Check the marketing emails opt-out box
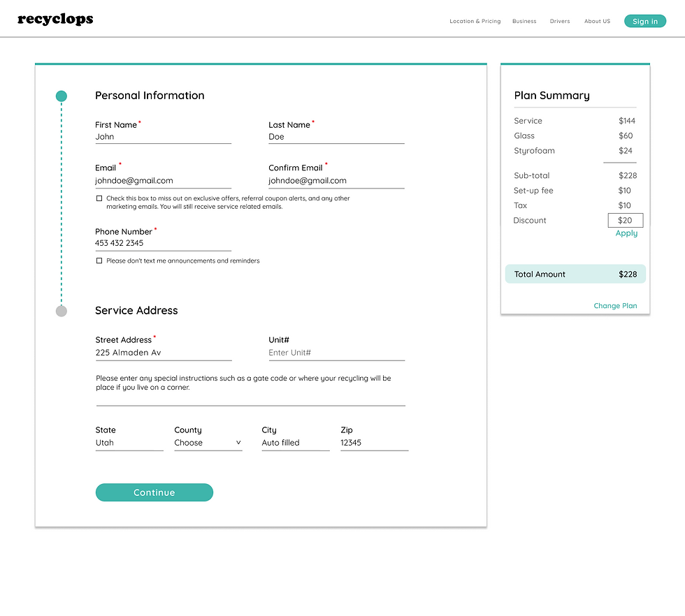This screenshot has height=616, width=685. [99, 198]
